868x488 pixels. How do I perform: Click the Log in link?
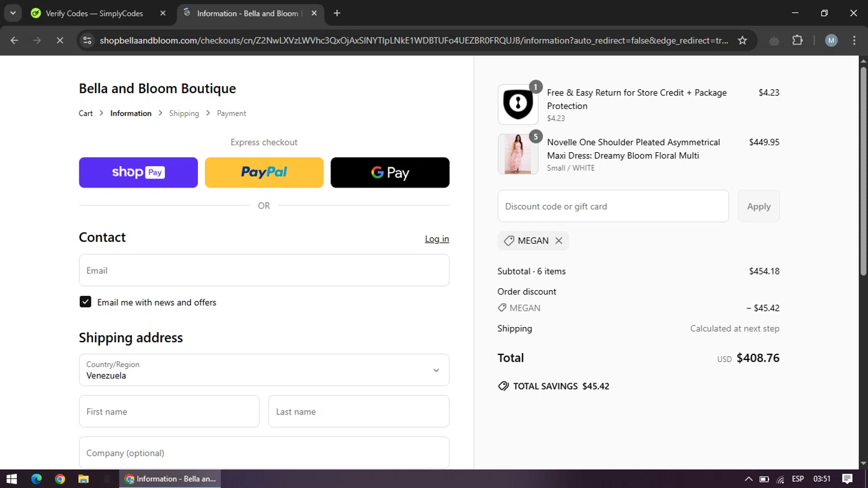point(437,239)
